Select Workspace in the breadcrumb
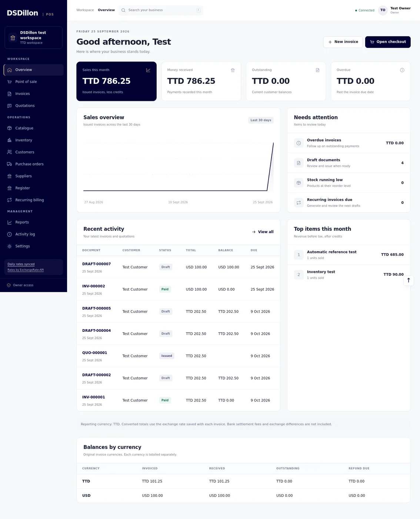 (85, 10)
